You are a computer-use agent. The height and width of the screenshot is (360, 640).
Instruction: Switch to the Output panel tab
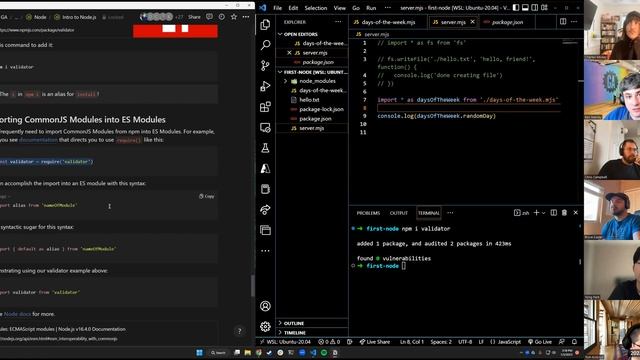click(x=399, y=213)
